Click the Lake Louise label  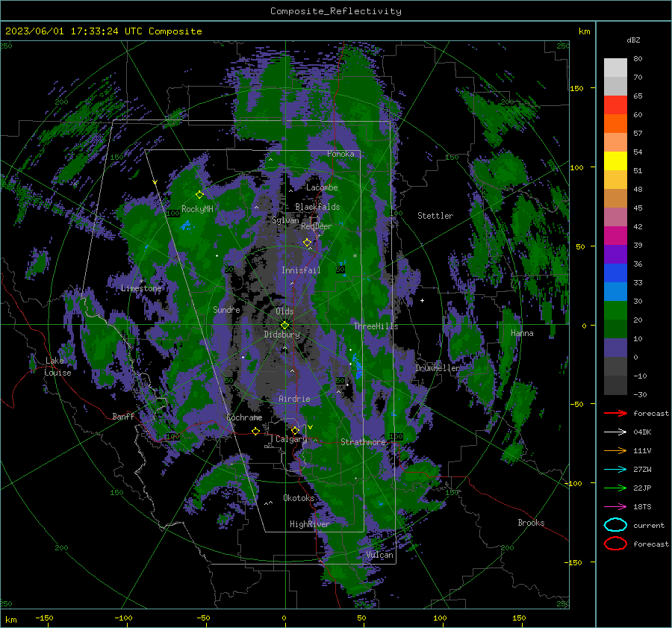[57, 367]
